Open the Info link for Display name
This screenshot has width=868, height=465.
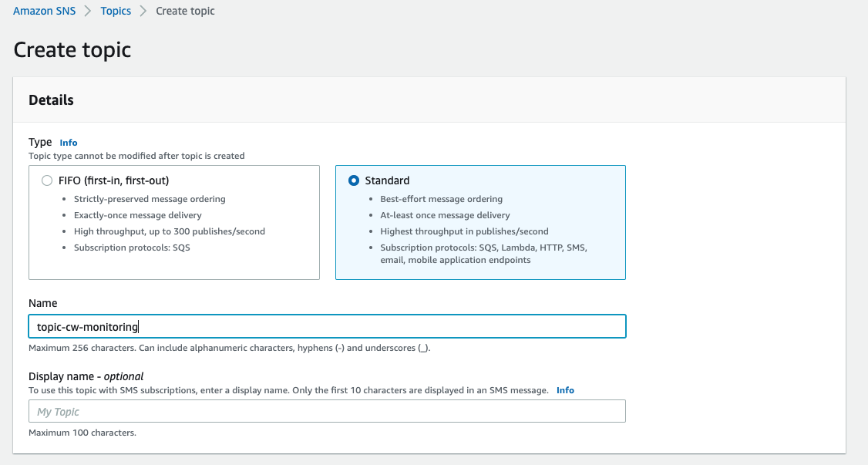(x=565, y=390)
